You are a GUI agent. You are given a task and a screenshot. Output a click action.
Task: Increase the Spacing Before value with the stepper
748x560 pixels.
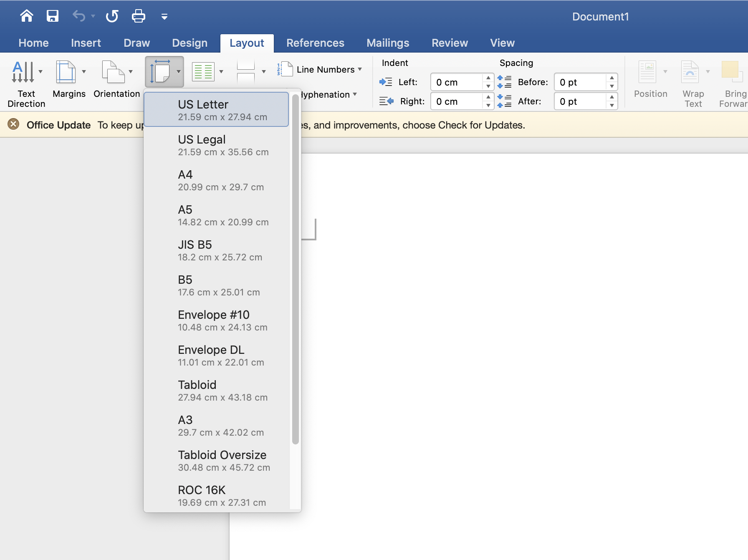pyautogui.click(x=612, y=79)
